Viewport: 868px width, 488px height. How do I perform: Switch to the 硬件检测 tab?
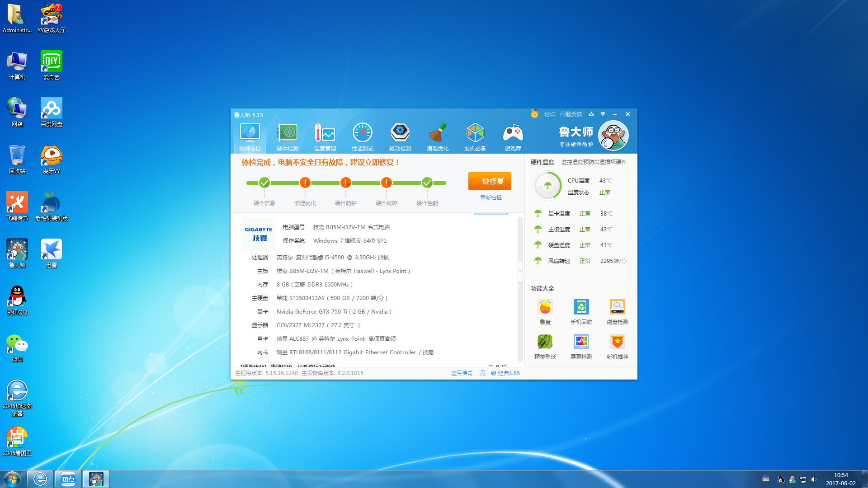288,137
